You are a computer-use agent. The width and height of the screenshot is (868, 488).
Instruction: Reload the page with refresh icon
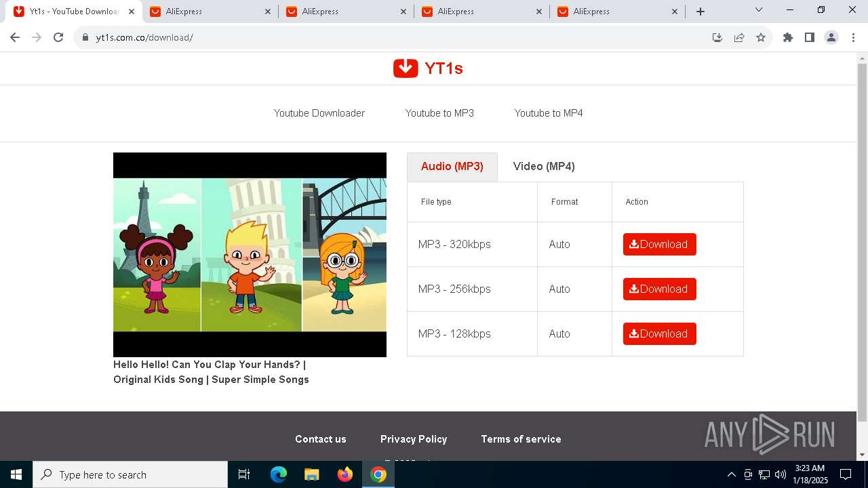pyautogui.click(x=58, y=37)
